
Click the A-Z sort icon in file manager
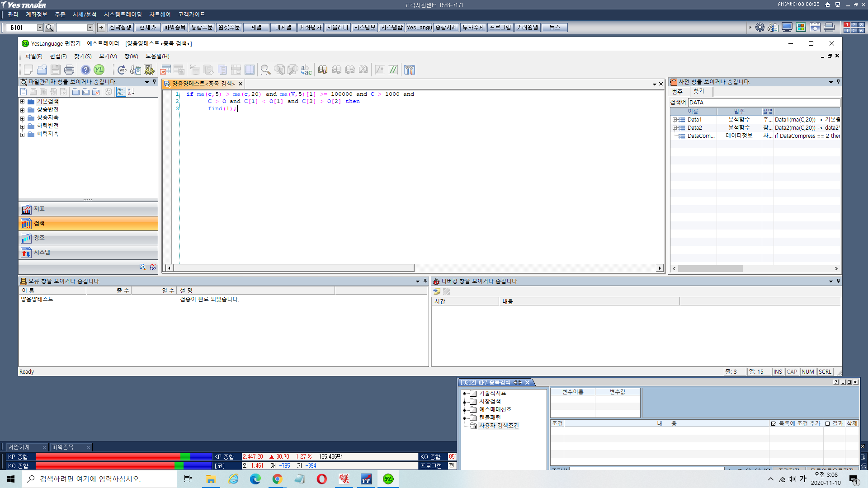click(131, 92)
